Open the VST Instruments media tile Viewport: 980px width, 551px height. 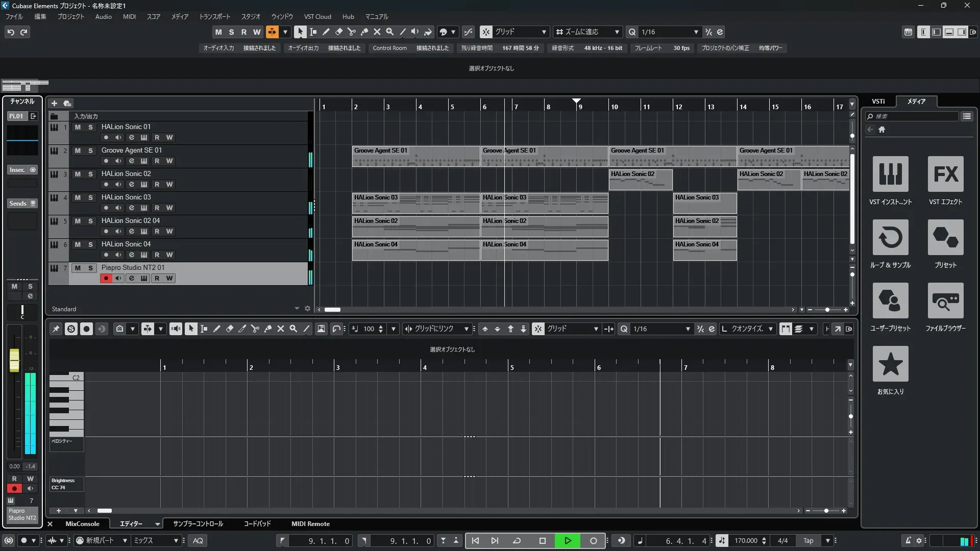pos(890,174)
